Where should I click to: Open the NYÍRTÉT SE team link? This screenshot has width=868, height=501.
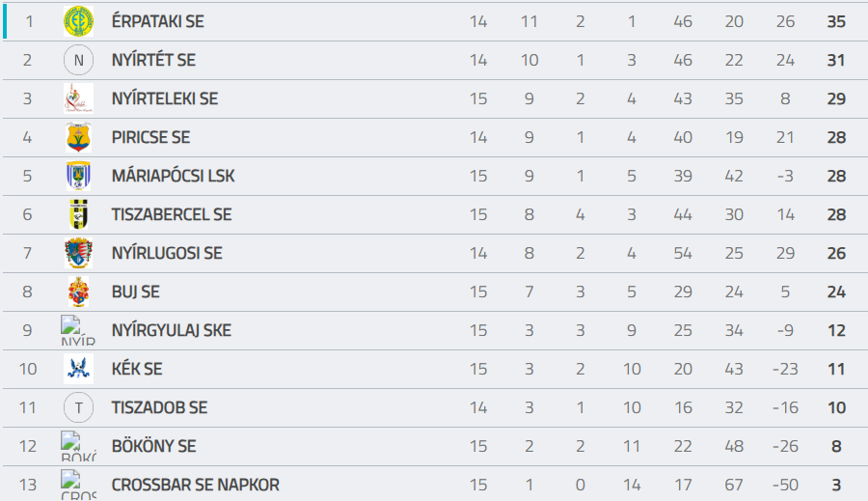[154, 60]
